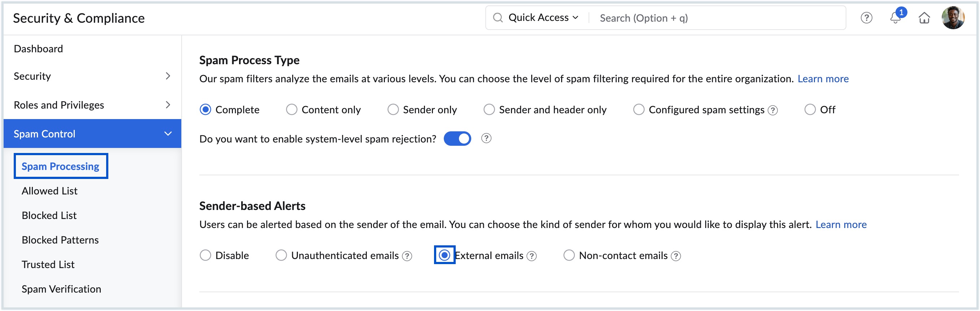This screenshot has width=980, height=311.
Task: Collapse the Spam Control menu
Action: 168,133
